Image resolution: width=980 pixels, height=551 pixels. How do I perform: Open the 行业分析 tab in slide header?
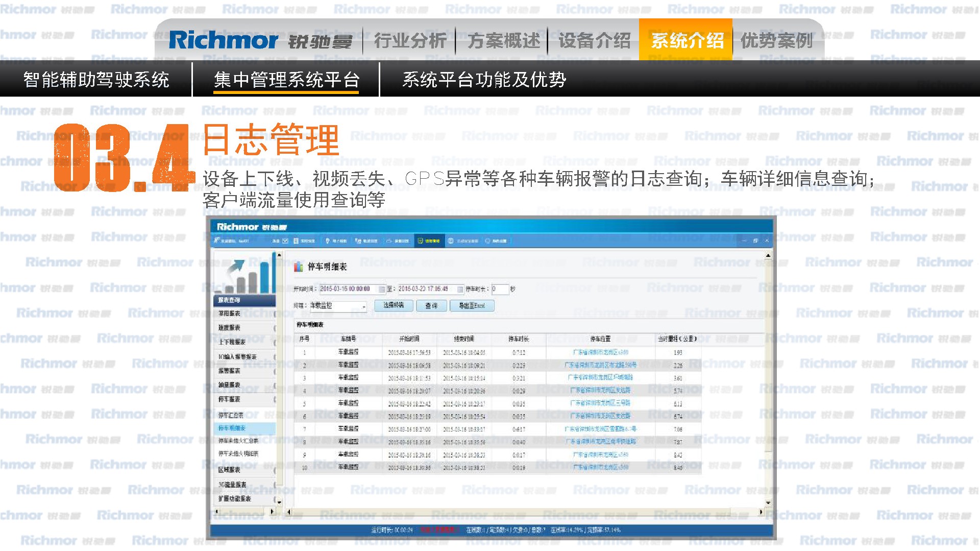point(410,40)
